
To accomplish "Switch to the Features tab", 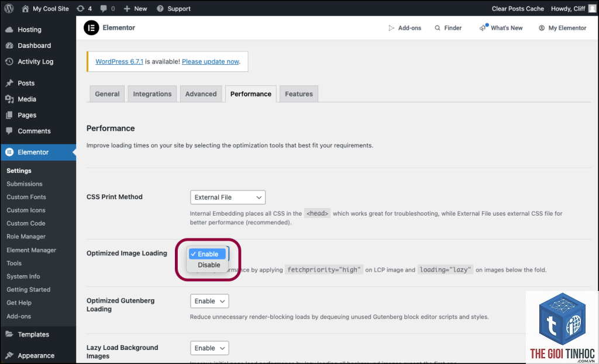I will 299,94.
